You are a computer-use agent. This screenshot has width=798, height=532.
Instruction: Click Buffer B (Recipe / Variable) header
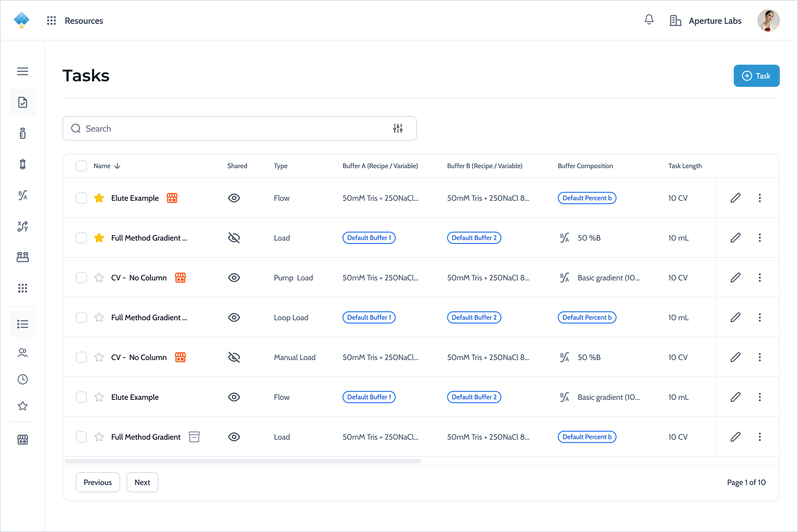pos(485,166)
